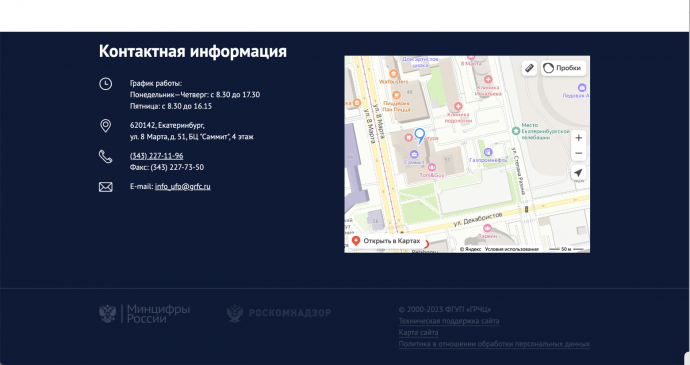Zoom out with the map minus button
Viewport: 690px width, 365px height.
(x=579, y=153)
